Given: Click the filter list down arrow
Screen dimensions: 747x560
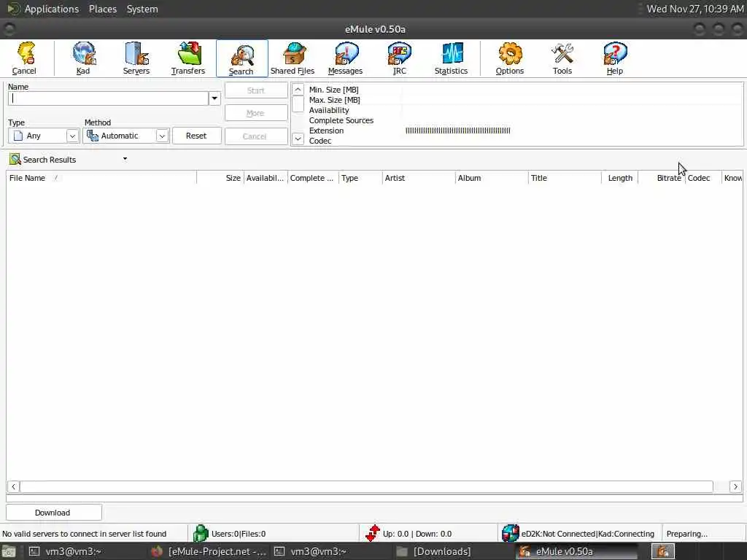Looking at the screenshot, I should (x=298, y=139).
